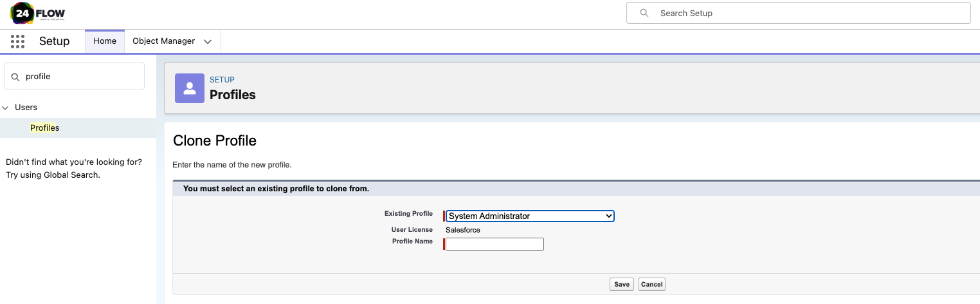Click the Users sidebar category label
Image resolution: width=980 pixels, height=304 pixels.
click(x=26, y=108)
